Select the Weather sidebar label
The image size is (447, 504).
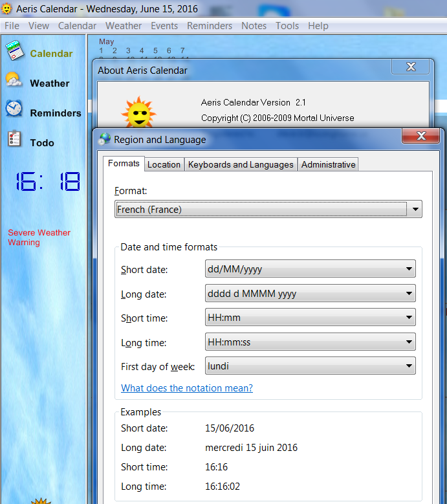pyautogui.click(x=50, y=83)
